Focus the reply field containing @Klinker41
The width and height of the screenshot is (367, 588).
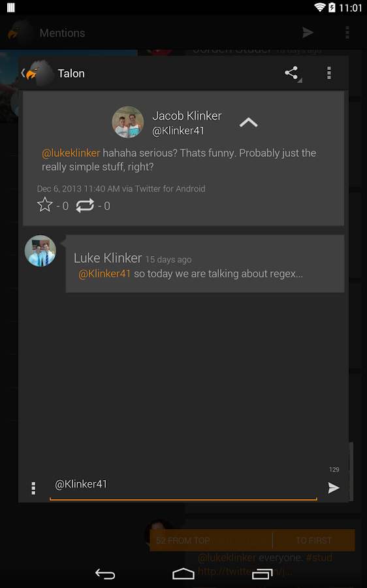point(183,487)
